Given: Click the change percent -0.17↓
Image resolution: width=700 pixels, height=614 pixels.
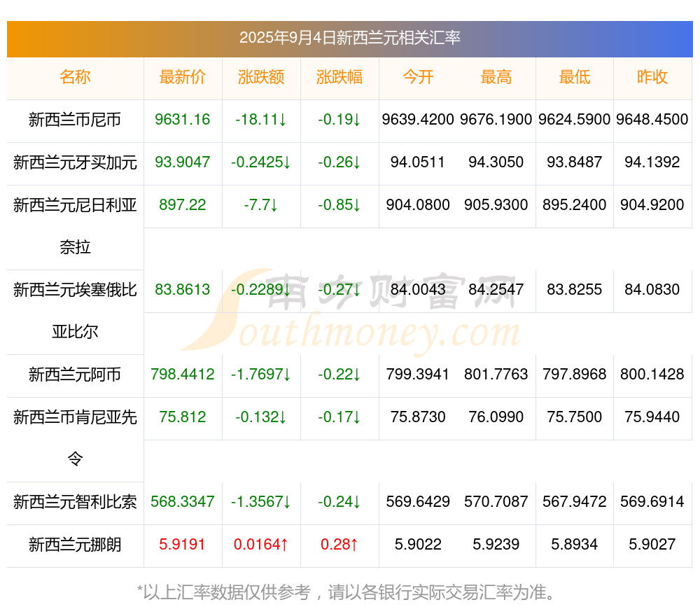Looking at the screenshot, I should tap(339, 417).
